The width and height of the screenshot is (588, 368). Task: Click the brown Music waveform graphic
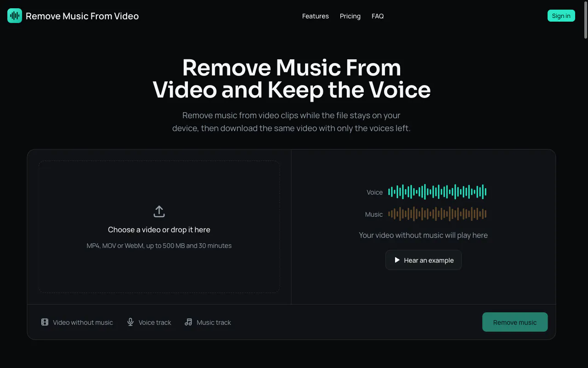click(437, 214)
